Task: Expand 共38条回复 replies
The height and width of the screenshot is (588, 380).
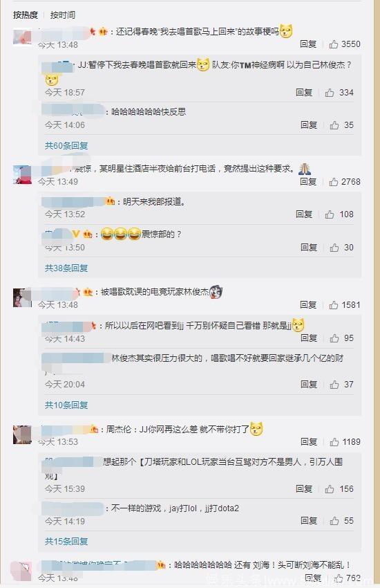Action: [x=66, y=268]
